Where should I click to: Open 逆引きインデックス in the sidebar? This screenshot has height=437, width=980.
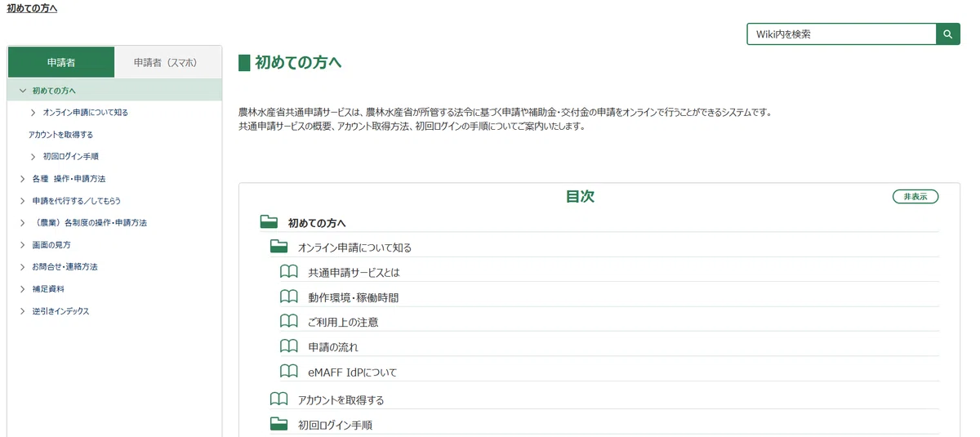point(60,310)
